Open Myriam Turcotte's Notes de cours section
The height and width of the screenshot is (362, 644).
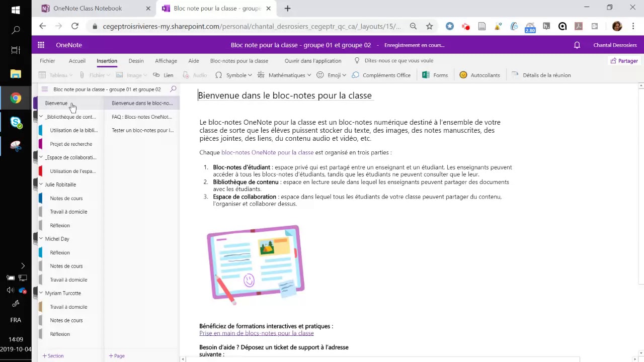click(x=71, y=320)
